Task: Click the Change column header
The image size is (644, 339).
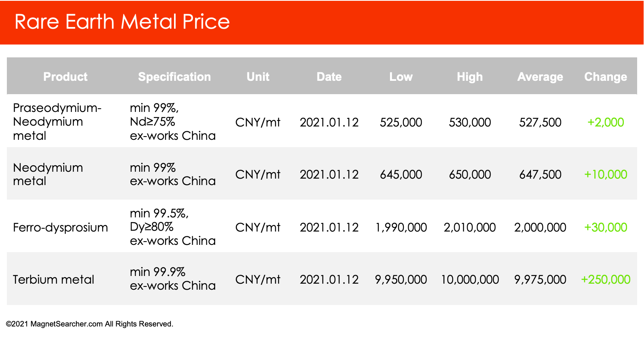Action: click(606, 77)
